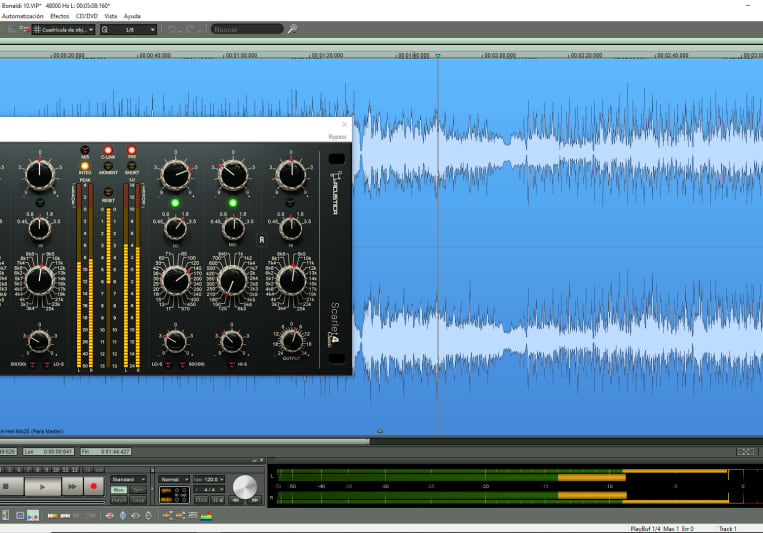Toggle the C-LINK LED button
Viewport: 763px width, 533px height.
pos(108,149)
